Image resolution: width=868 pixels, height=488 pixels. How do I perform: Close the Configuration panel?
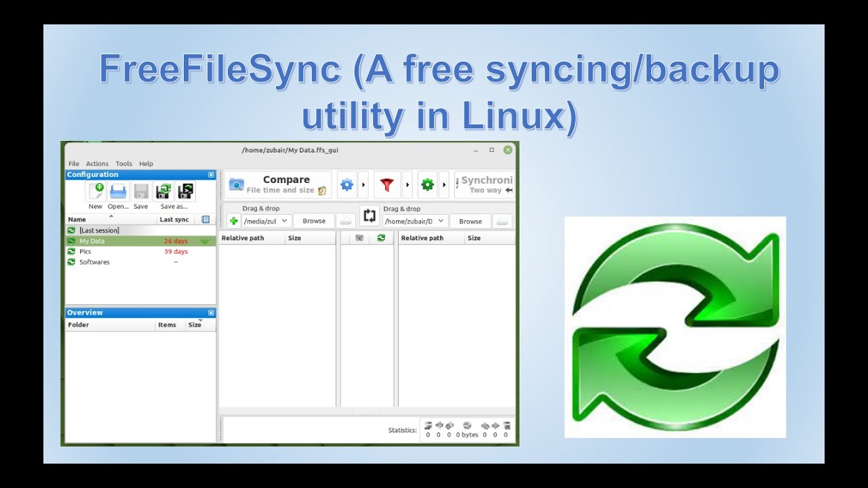click(x=211, y=175)
